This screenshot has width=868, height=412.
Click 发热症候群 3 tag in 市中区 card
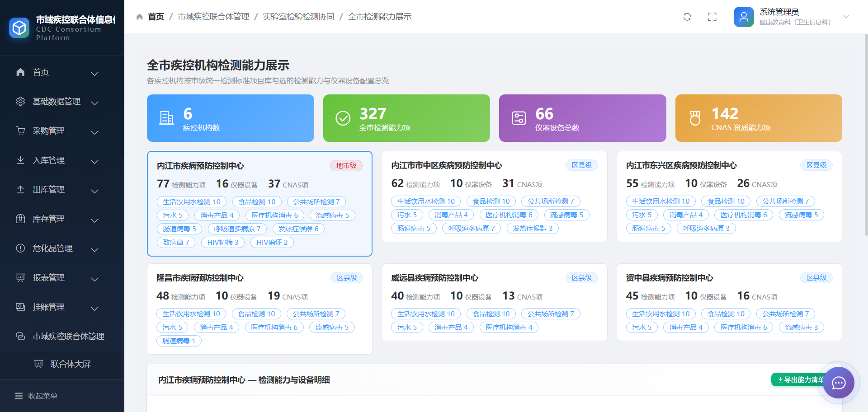[x=533, y=228]
